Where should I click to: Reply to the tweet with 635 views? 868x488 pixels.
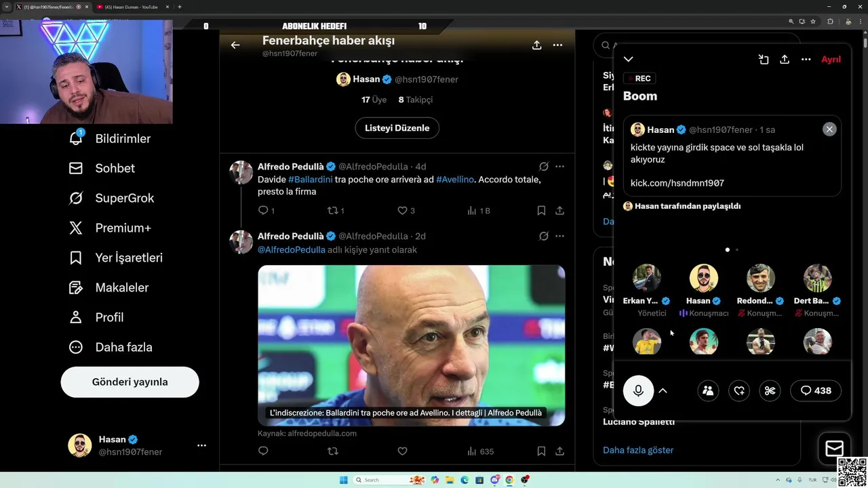point(263,451)
